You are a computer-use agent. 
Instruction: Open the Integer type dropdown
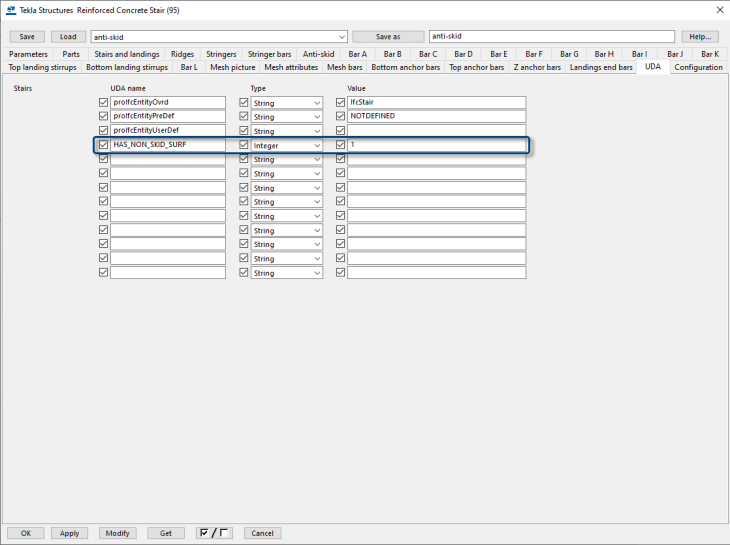pyautogui.click(x=317, y=146)
